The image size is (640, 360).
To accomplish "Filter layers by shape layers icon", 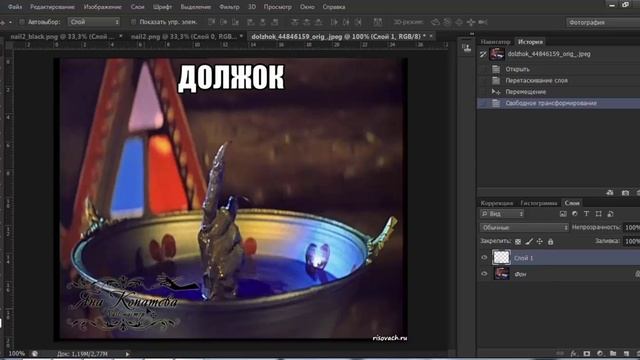I will (x=598, y=214).
